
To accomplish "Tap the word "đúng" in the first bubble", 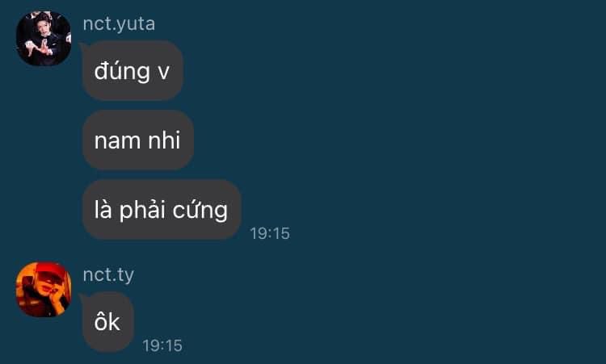I will coord(122,72).
